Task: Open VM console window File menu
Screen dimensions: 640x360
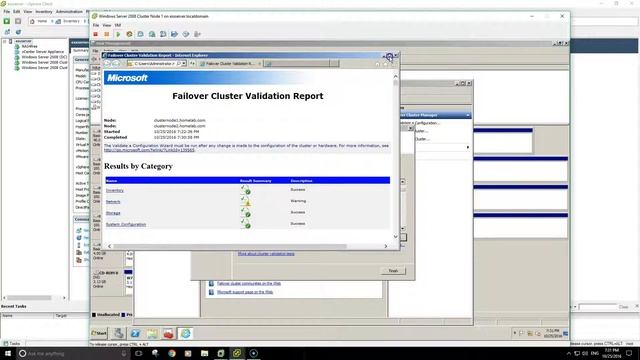Action: (96, 25)
